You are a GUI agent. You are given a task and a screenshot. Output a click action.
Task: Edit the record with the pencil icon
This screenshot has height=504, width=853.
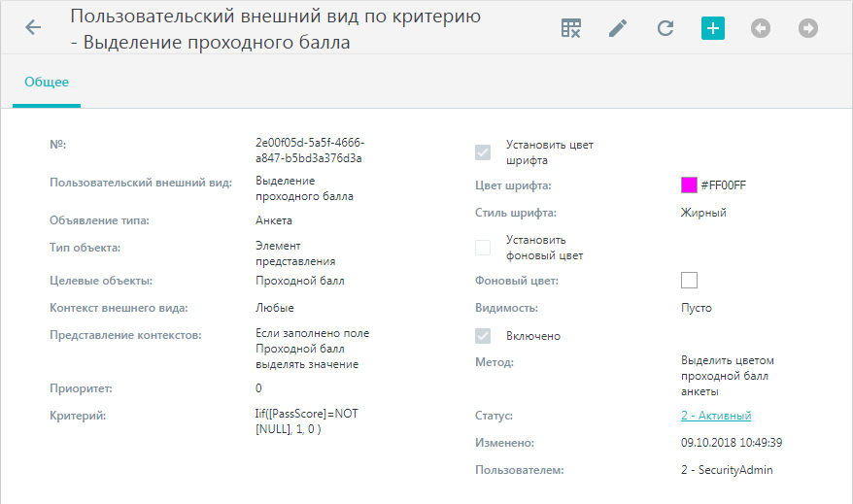tap(618, 28)
